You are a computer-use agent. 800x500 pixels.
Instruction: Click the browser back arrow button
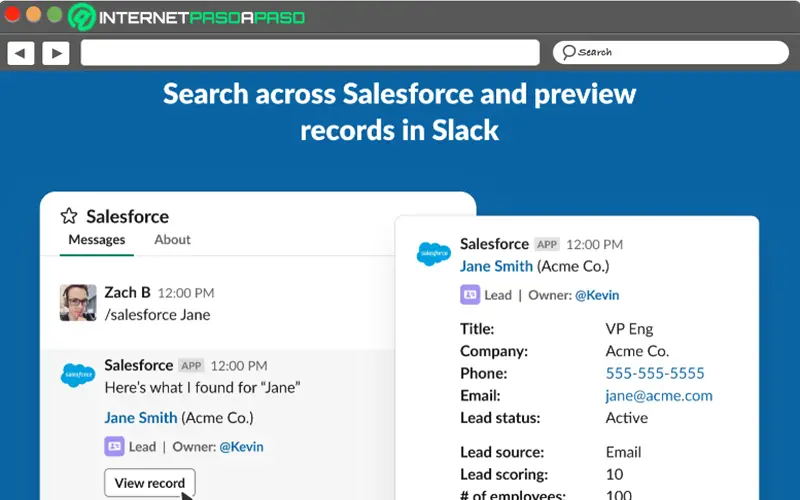point(20,53)
